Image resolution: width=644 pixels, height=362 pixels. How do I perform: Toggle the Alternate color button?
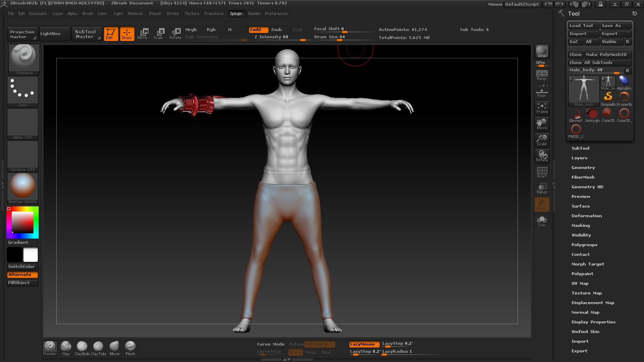coord(23,275)
